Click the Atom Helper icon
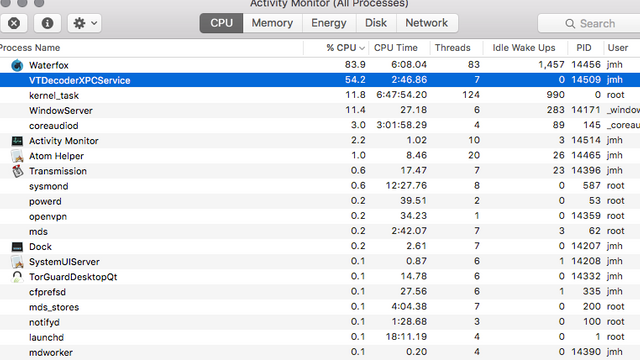Image resolution: width=640 pixels, height=360 pixels. pos(17,156)
